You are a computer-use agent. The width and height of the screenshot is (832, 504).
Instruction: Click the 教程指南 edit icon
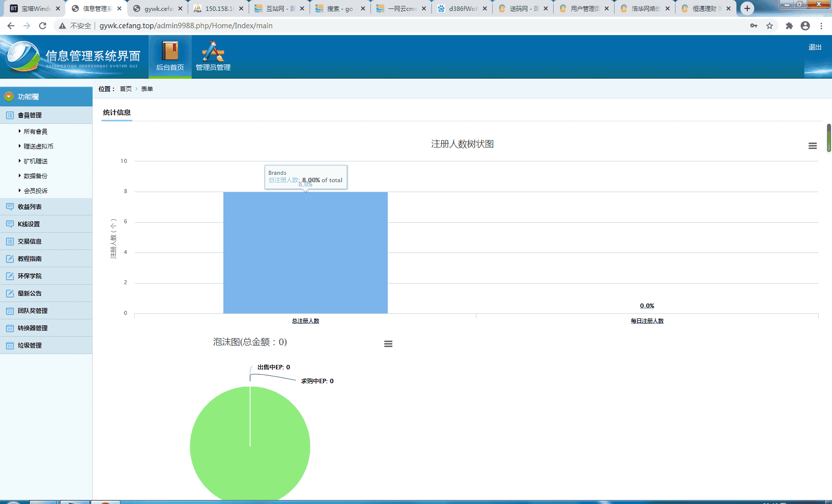tap(10, 258)
